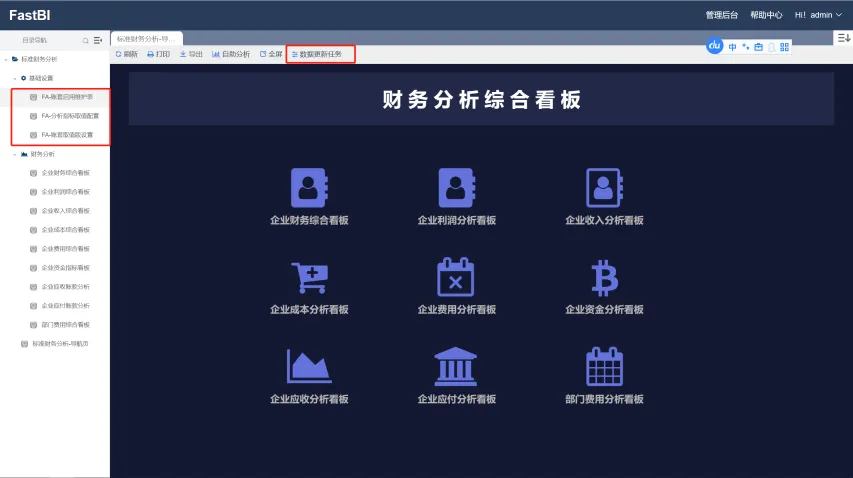Open 帮助中心 in the top bar
Viewport: 853px width, 478px height.
tap(766, 15)
